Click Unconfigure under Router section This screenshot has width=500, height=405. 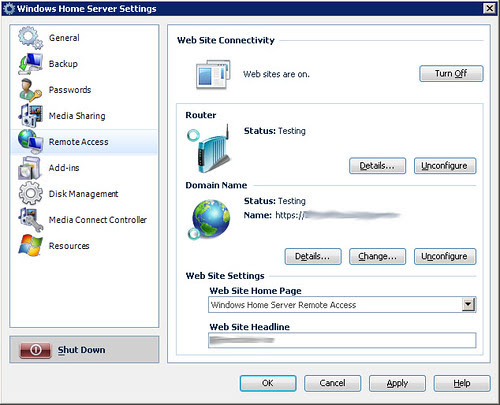[445, 166]
